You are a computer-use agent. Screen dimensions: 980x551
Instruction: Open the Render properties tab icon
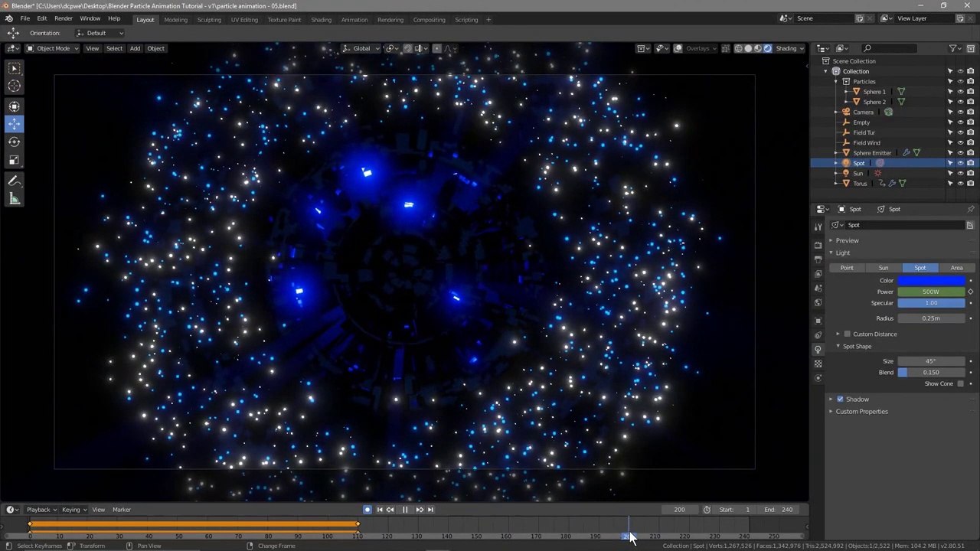tap(818, 244)
